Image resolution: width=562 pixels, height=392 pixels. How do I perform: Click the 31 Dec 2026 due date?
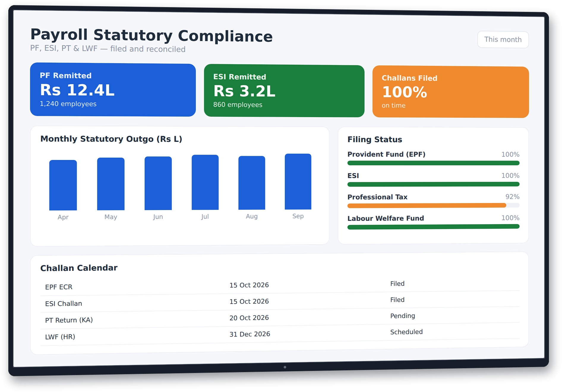click(x=250, y=334)
